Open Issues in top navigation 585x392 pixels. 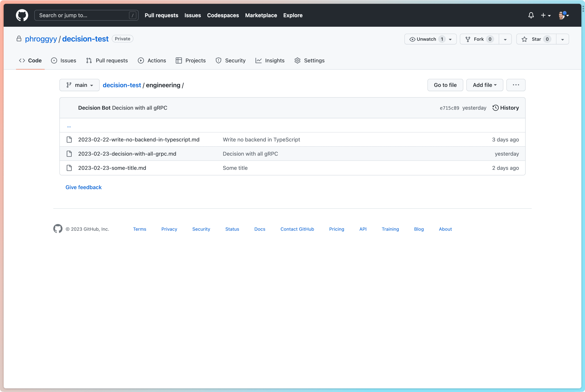point(193,15)
